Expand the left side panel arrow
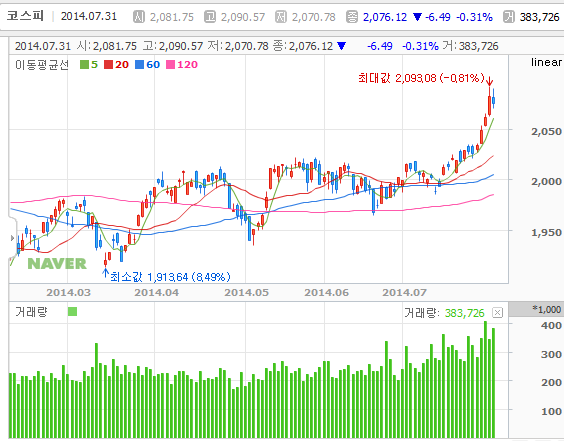The height and width of the screenshot is (441, 564). pyautogui.click(x=12, y=238)
